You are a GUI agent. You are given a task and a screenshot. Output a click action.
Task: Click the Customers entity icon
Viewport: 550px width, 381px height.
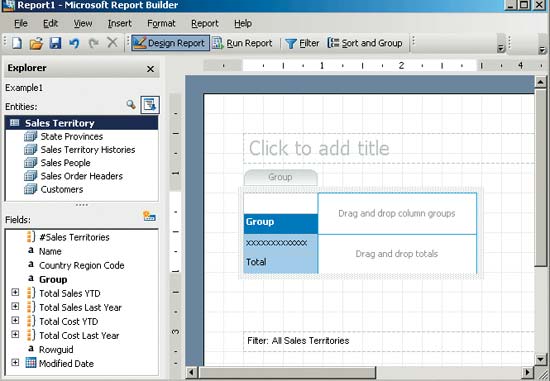click(x=31, y=189)
